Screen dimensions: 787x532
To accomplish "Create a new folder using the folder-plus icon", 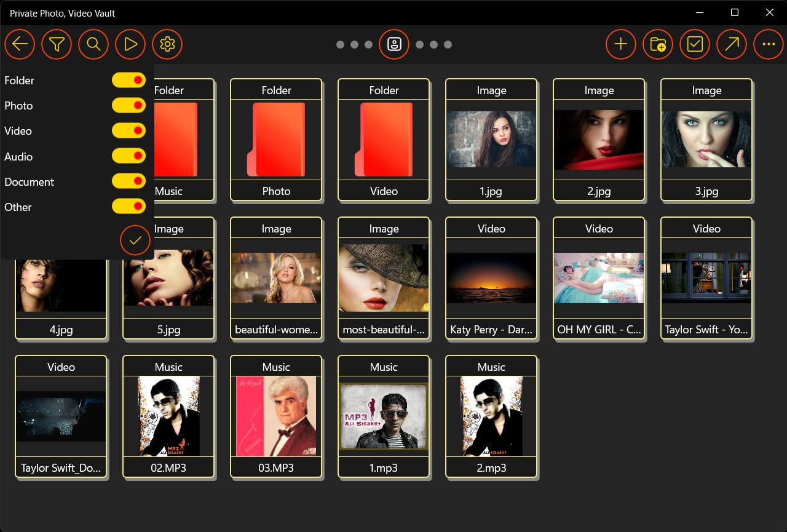I will point(657,44).
